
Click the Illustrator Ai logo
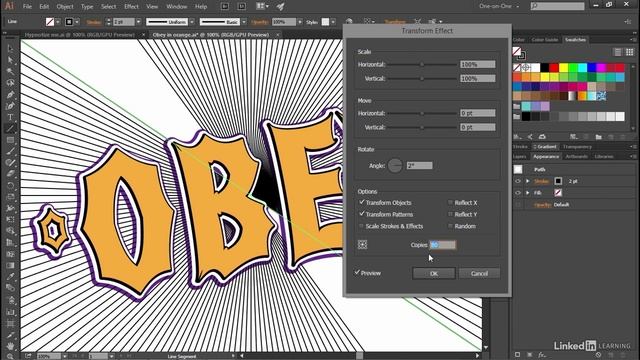point(9,6)
